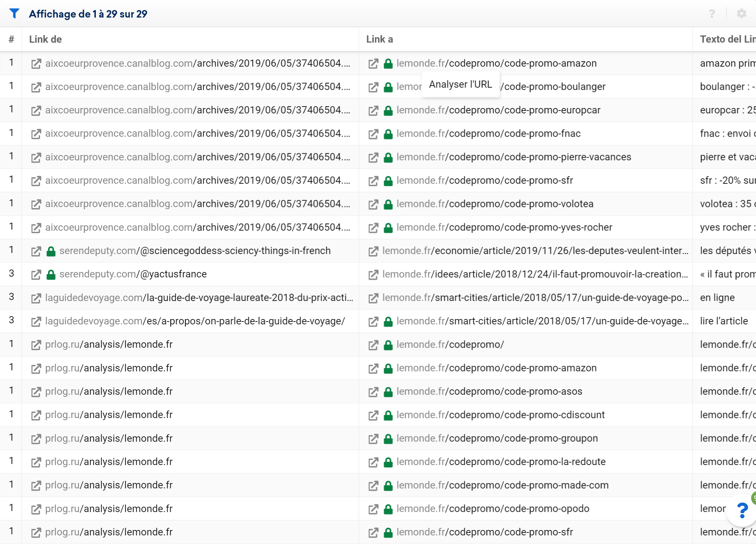Open external icon for code-promo-europcar target
756x544 pixels.
pos(373,111)
